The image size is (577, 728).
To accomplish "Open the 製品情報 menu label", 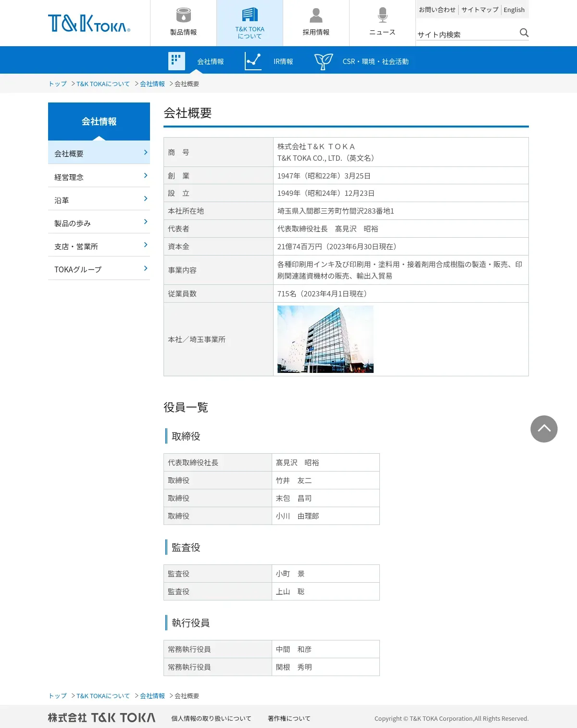I will 183,32.
